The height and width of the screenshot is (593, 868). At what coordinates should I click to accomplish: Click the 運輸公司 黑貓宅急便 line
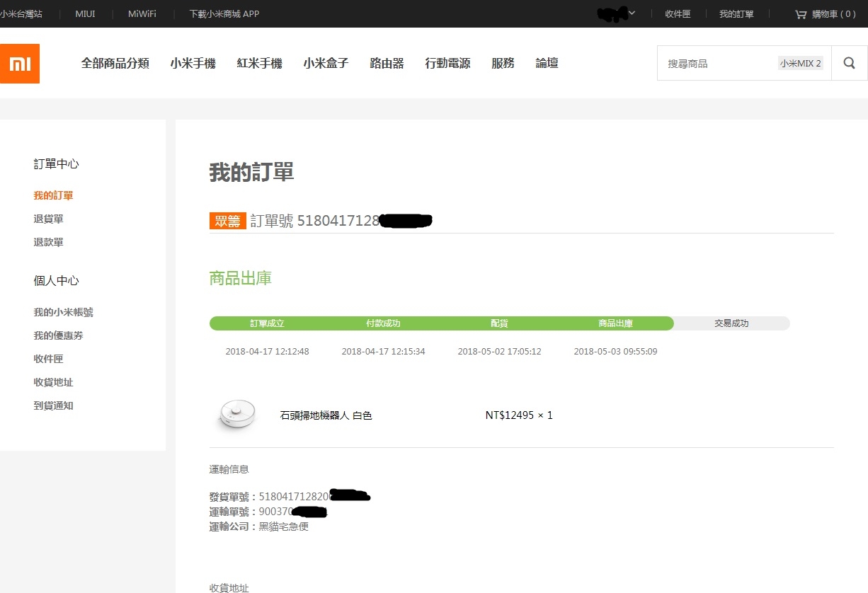(259, 526)
